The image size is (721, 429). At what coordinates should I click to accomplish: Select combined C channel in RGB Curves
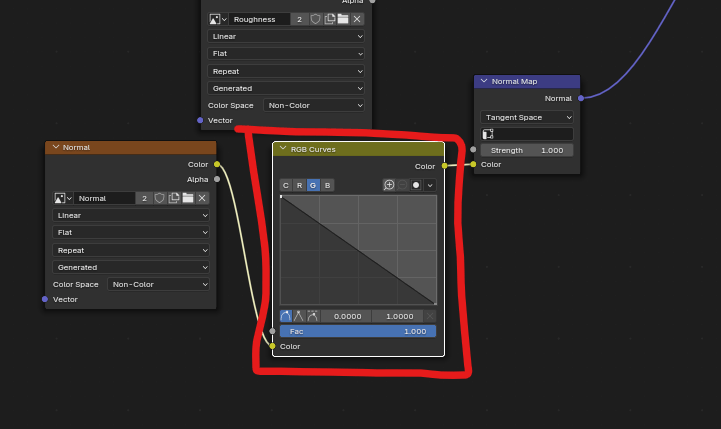286,185
